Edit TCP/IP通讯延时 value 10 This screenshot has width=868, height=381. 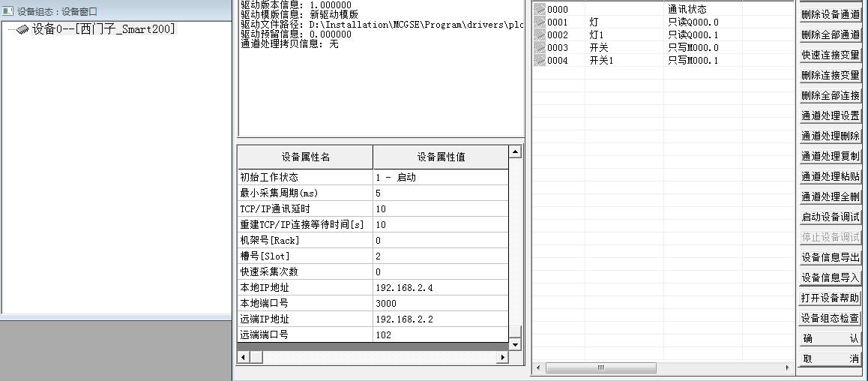(441, 208)
